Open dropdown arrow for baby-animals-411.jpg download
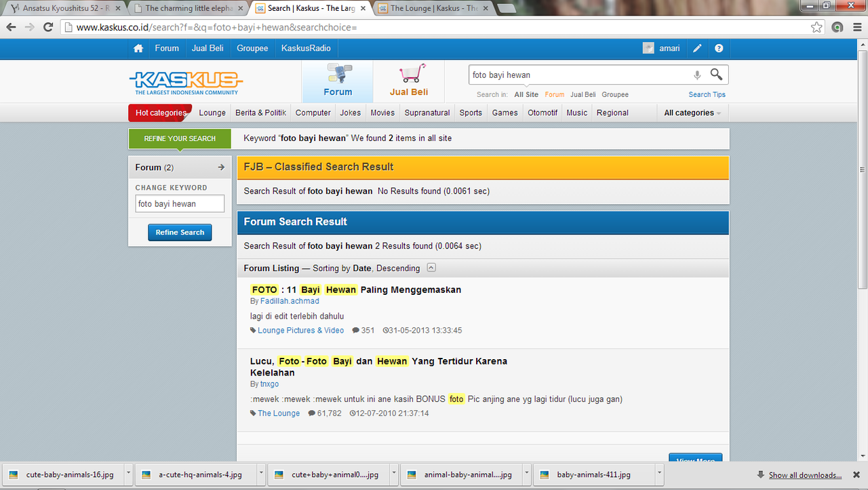This screenshot has width=868, height=490. pyautogui.click(x=660, y=474)
